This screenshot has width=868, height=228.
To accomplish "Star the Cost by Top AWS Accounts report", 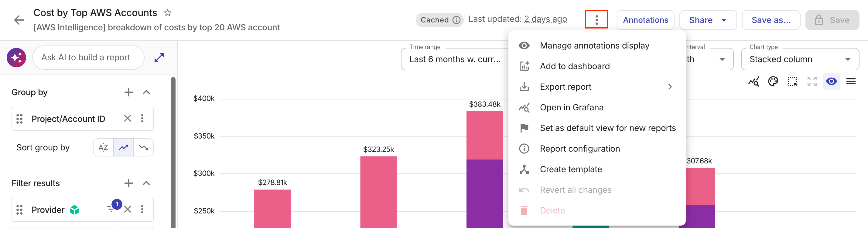I will [167, 13].
